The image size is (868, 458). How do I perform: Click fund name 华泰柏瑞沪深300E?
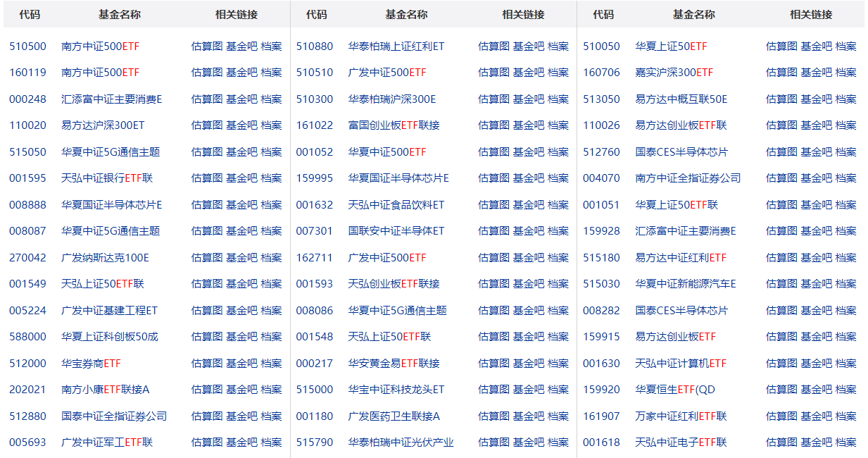click(x=392, y=99)
